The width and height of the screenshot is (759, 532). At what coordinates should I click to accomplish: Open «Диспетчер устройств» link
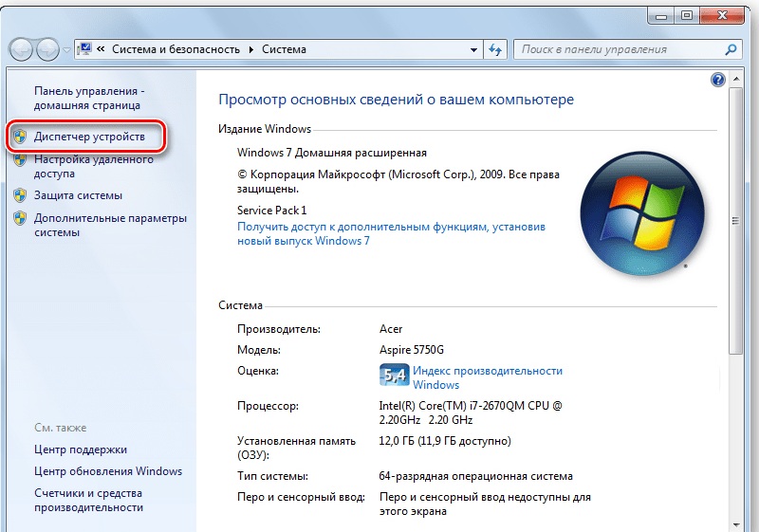pos(89,137)
